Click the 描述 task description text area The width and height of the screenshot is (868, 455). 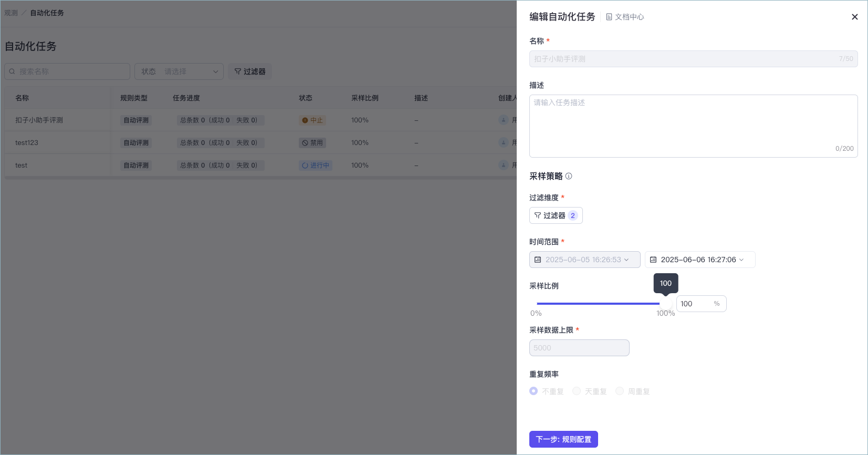tap(693, 126)
